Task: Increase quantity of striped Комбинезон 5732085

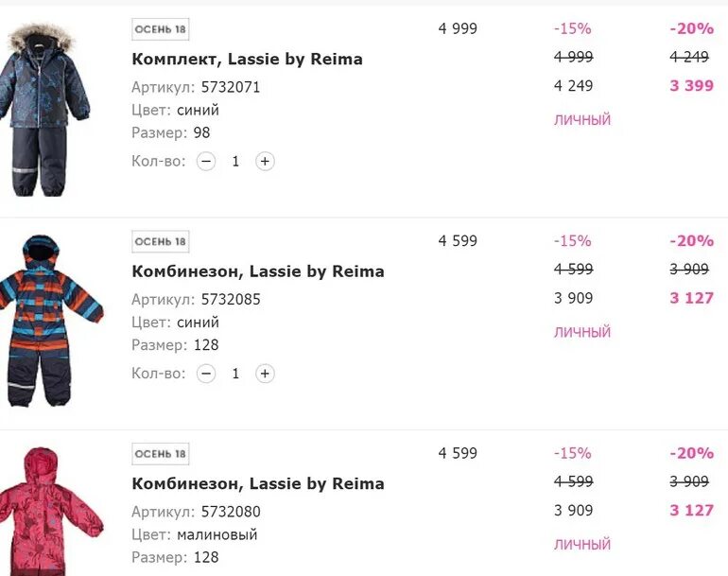Action: (265, 374)
